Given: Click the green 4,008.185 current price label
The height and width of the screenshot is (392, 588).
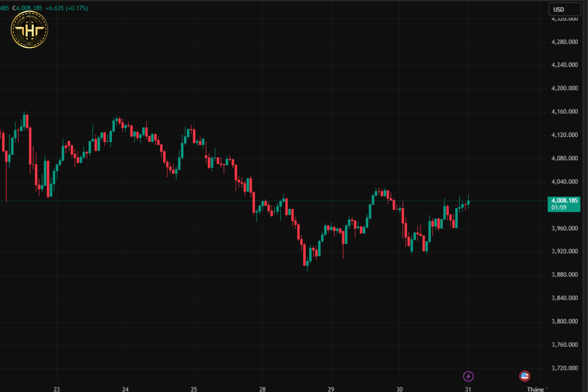Looking at the screenshot, I should (564, 204).
